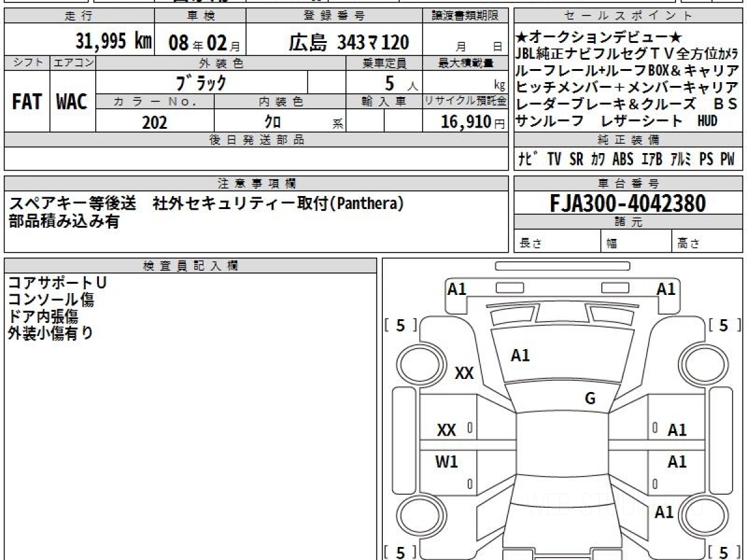
Task: Select chassis number FJA300-4042380
Action: 628,203
